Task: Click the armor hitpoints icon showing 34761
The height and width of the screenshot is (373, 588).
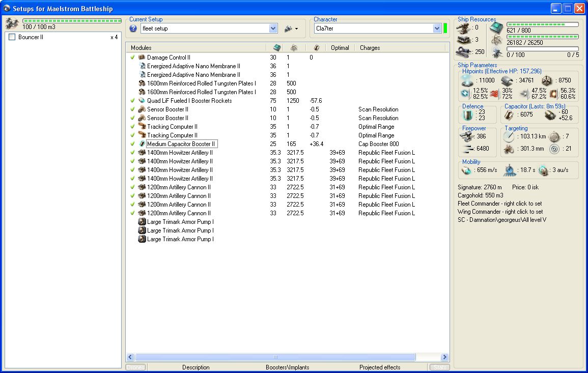Action: [507, 80]
